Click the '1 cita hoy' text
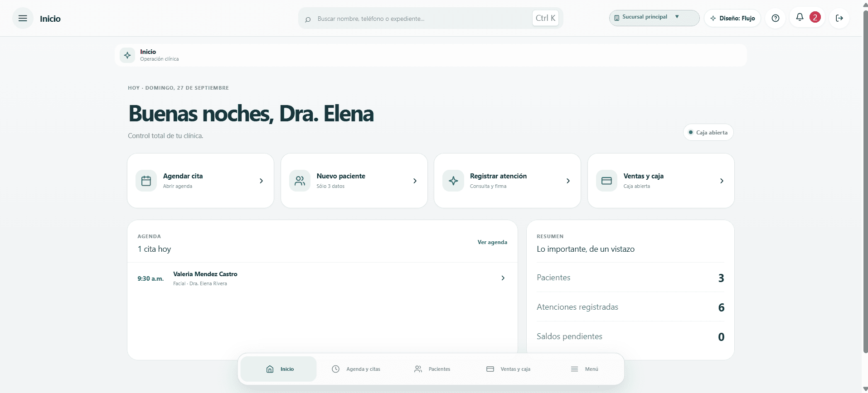868x393 pixels. click(x=154, y=249)
